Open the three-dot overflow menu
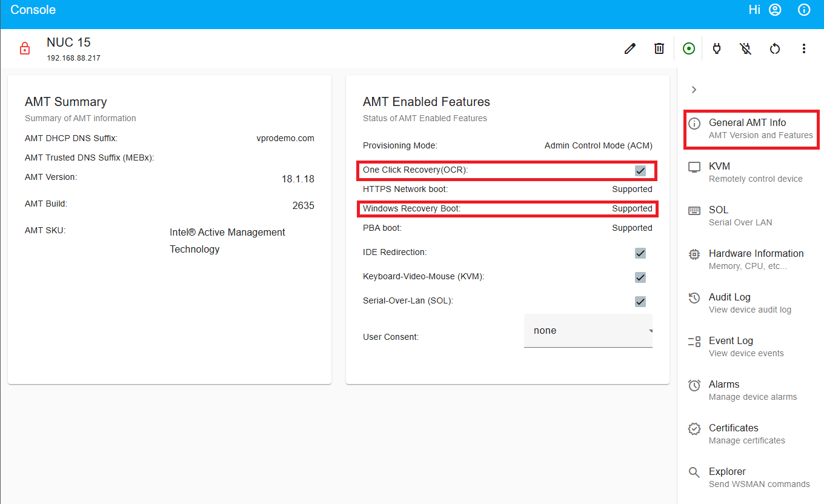Viewport: 824px width, 504px height. click(x=804, y=48)
